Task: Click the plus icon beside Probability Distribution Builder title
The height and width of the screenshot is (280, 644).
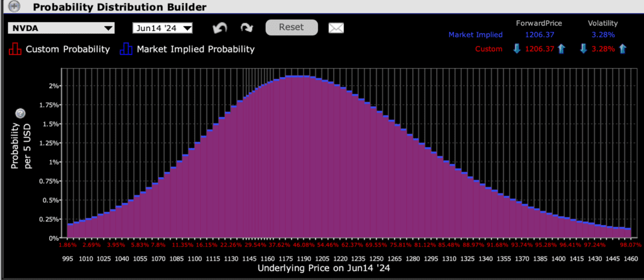Action: pos(15,6)
